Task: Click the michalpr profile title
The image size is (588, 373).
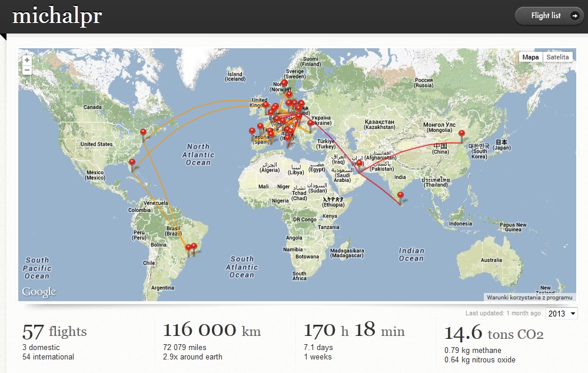Action: [x=57, y=16]
